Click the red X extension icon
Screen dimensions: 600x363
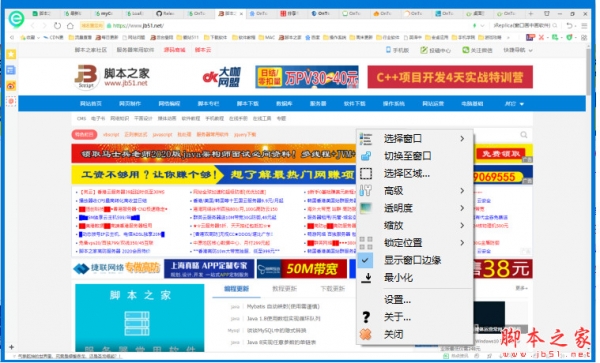(541, 37)
